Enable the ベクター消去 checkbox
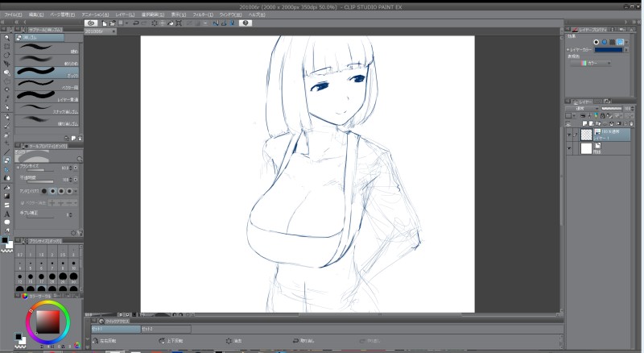This screenshot has width=644, height=353. (x=23, y=203)
